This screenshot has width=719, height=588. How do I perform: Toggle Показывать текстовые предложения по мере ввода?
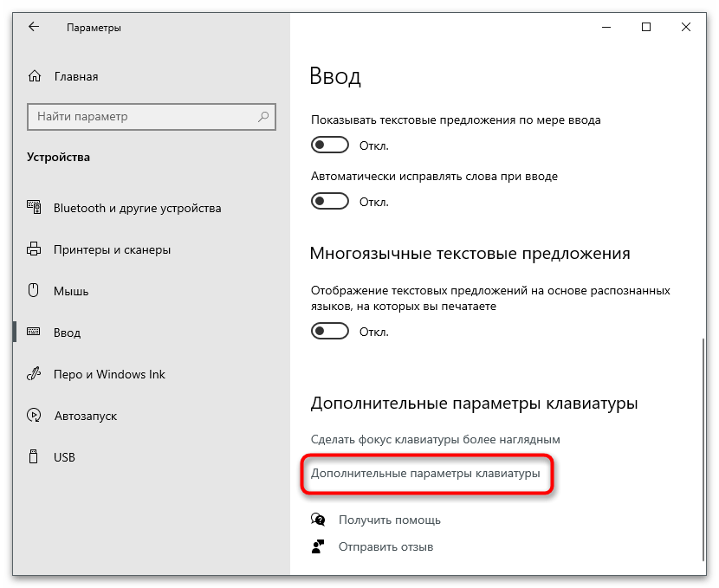330,145
